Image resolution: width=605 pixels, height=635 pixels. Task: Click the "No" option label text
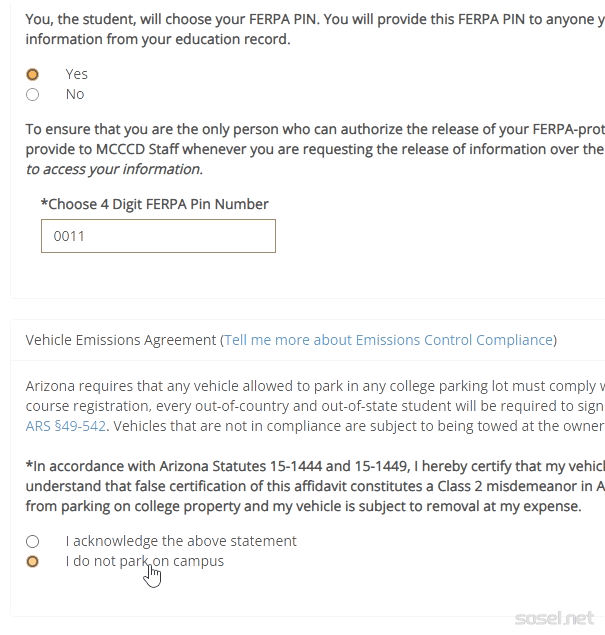(x=75, y=94)
